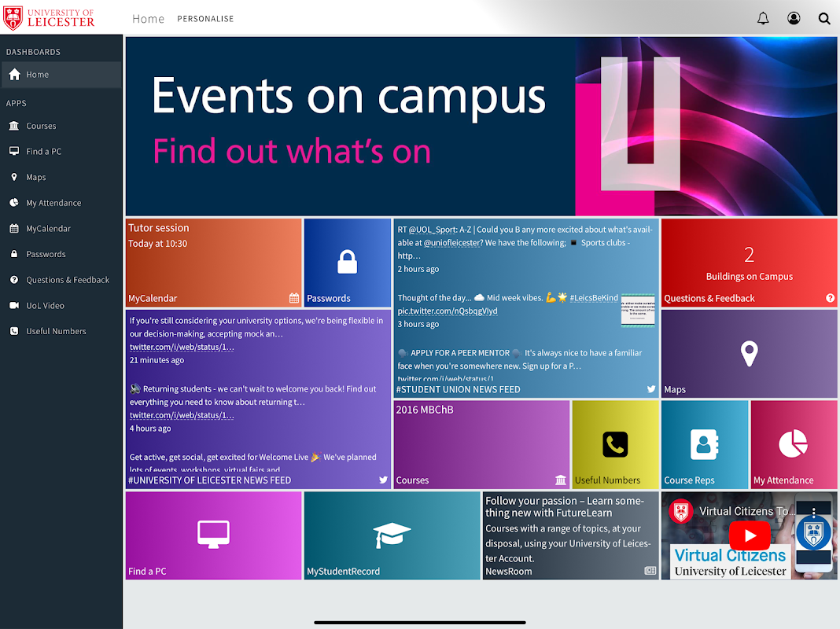Click the Welcome Live tweet text
The width and height of the screenshot is (840, 629).
pos(252,464)
